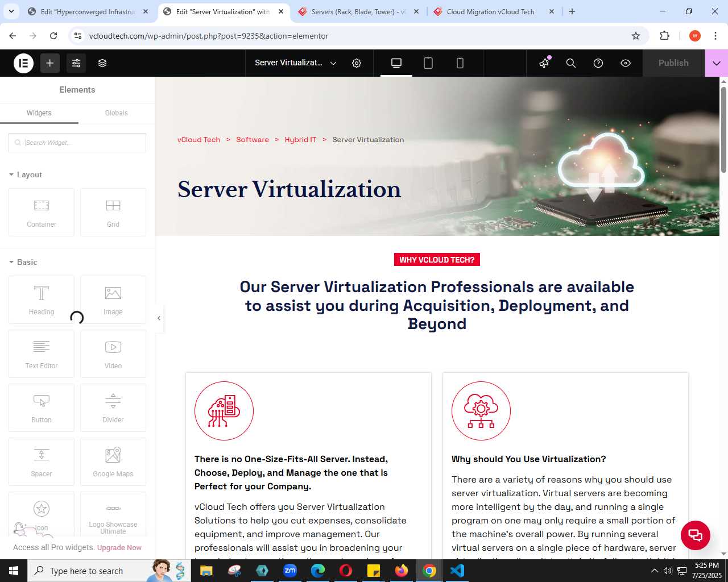Select the Divider widget
Screen dimensions: 728x582
click(x=113, y=408)
